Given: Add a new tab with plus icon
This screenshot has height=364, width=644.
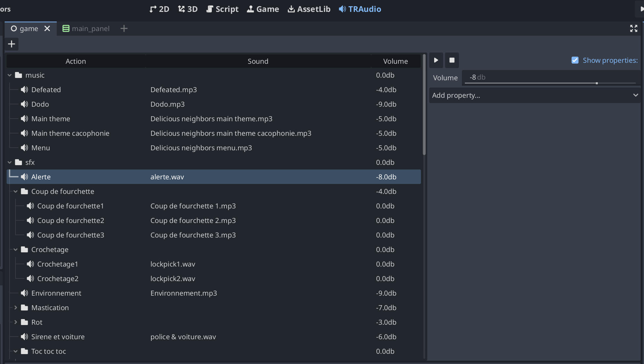Looking at the screenshot, I should (x=124, y=28).
